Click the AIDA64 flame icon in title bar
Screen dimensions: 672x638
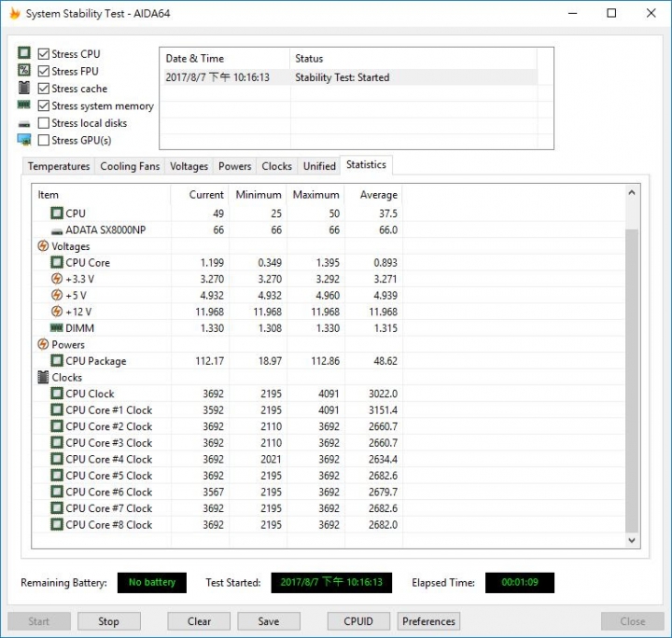pos(15,13)
